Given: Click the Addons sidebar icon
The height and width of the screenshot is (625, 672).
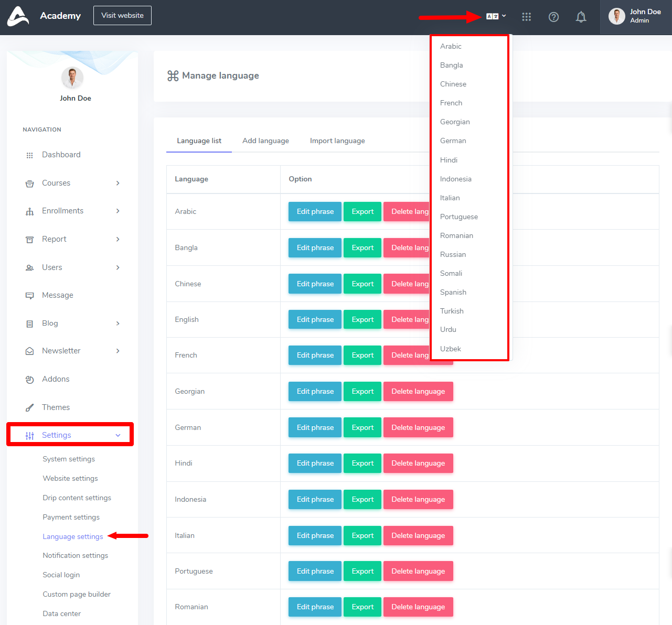Looking at the screenshot, I should point(30,380).
